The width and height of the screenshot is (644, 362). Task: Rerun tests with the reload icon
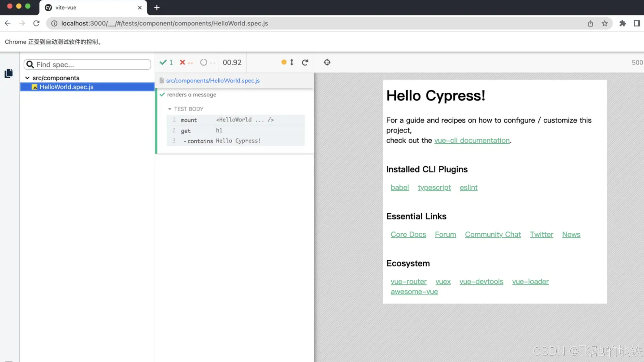(x=305, y=62)
